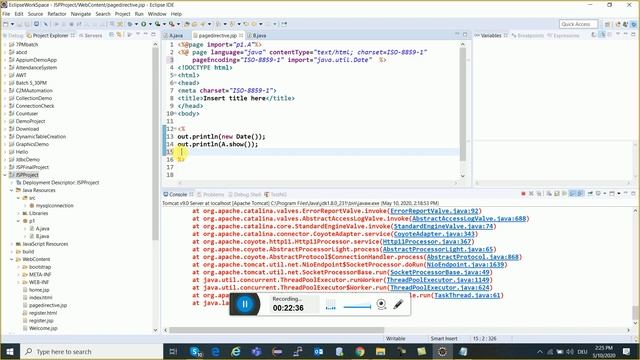Click the red Terminate button in Console

(523, 193)
